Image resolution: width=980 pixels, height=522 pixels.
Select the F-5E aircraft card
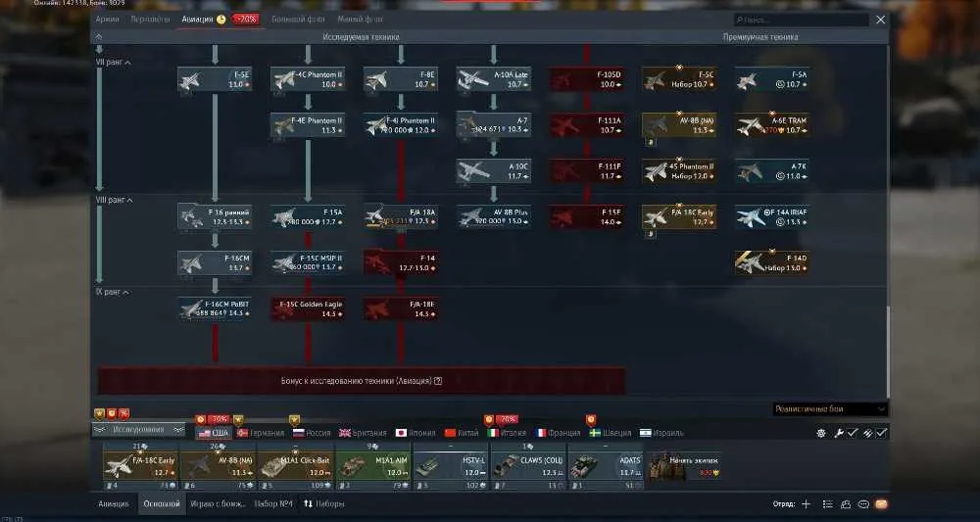(x=215, y=79)
